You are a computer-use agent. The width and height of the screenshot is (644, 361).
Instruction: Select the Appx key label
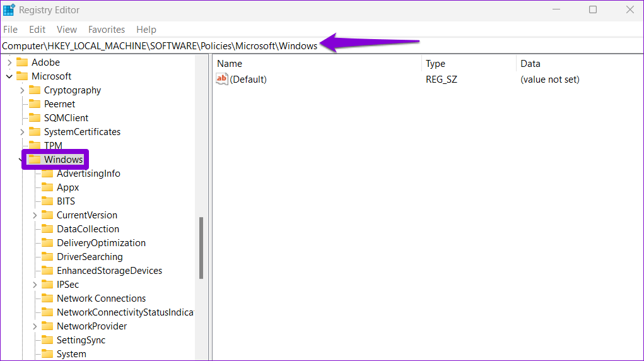click(x=67, y=187)
